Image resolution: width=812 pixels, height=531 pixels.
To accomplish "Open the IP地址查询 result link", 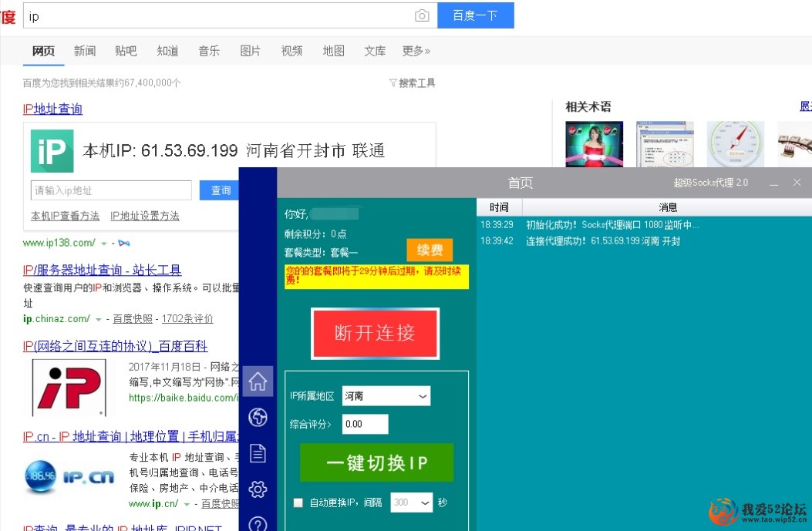I will coord(52,109).
